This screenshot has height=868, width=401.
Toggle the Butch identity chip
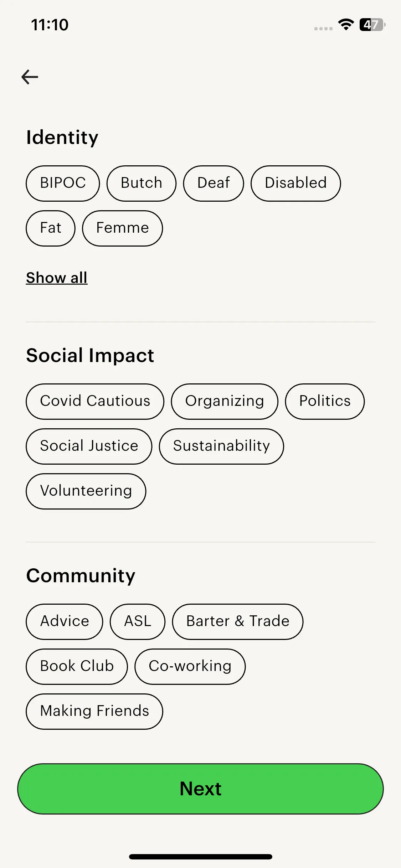[x=142, y=183]
